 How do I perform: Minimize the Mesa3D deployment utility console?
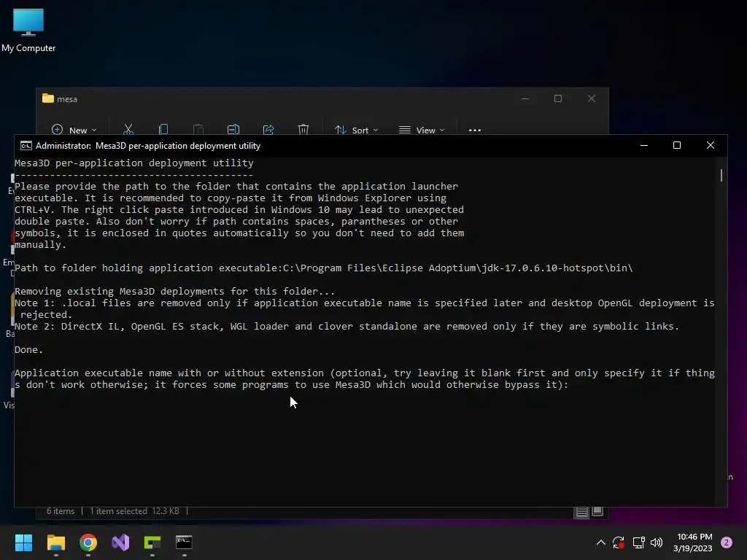(644, 145)
